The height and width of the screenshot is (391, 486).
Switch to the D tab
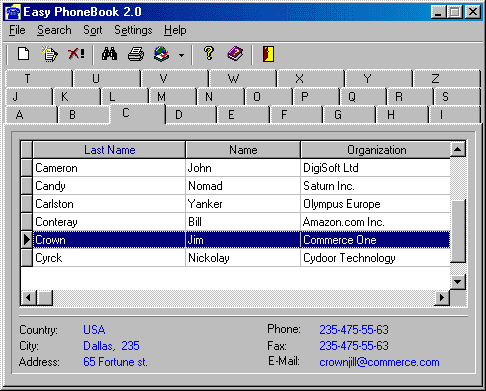point(191,115)
